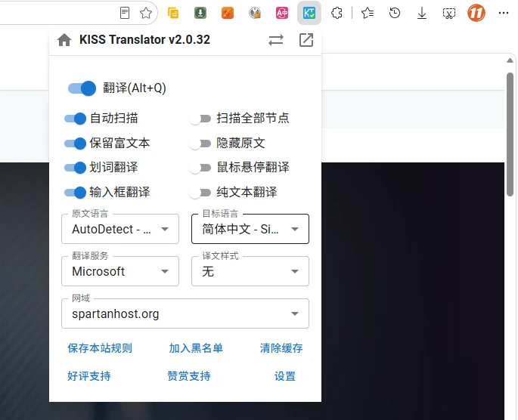518x420 pixels.
Task: Open the 翻译服务 Microsoft dropdown
Action: click(x=120, y=271)
